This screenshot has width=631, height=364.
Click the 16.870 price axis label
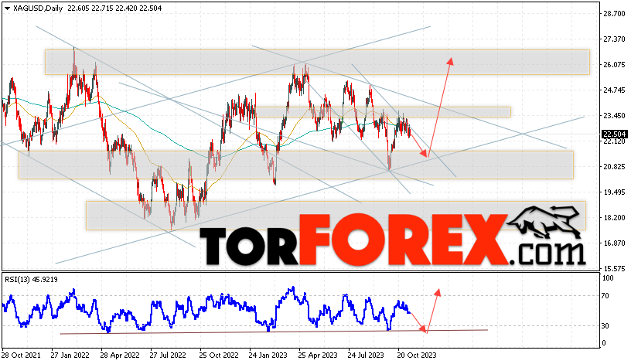614,243
